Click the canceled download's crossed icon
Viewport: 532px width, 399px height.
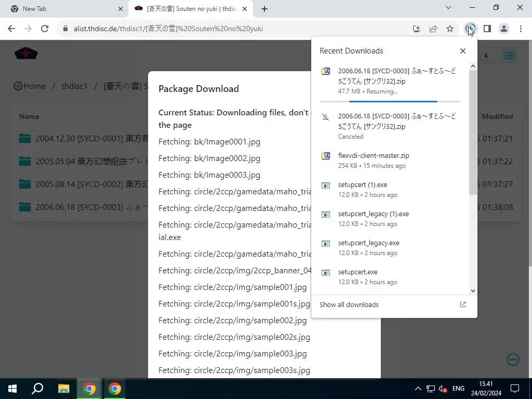[326, 117]
